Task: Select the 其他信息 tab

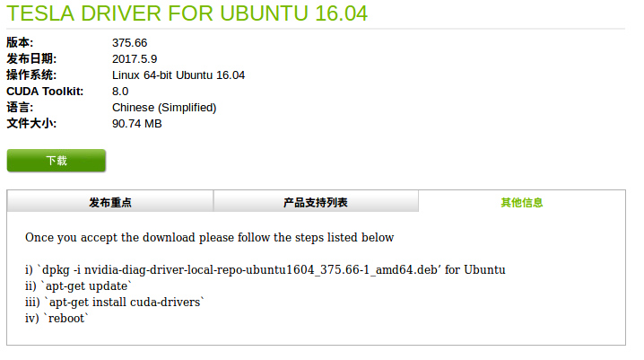Action: click(x=521, y=202)
